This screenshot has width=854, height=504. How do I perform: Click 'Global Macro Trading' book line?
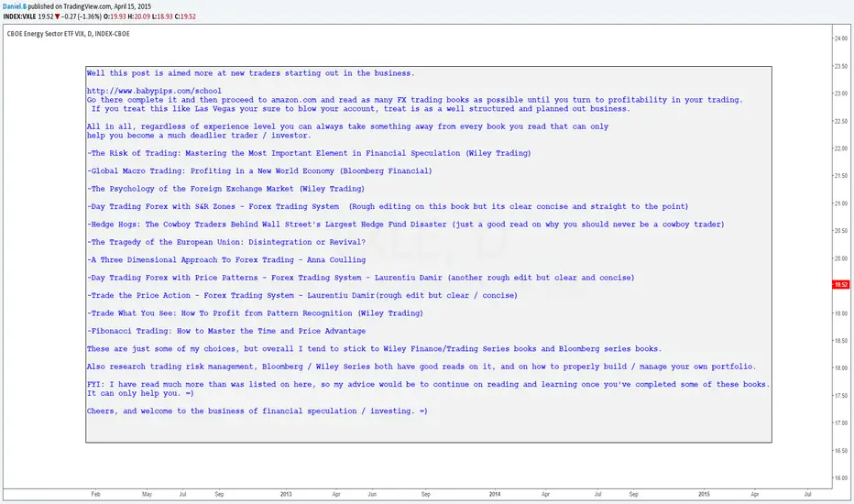click(x=259, y=171)
